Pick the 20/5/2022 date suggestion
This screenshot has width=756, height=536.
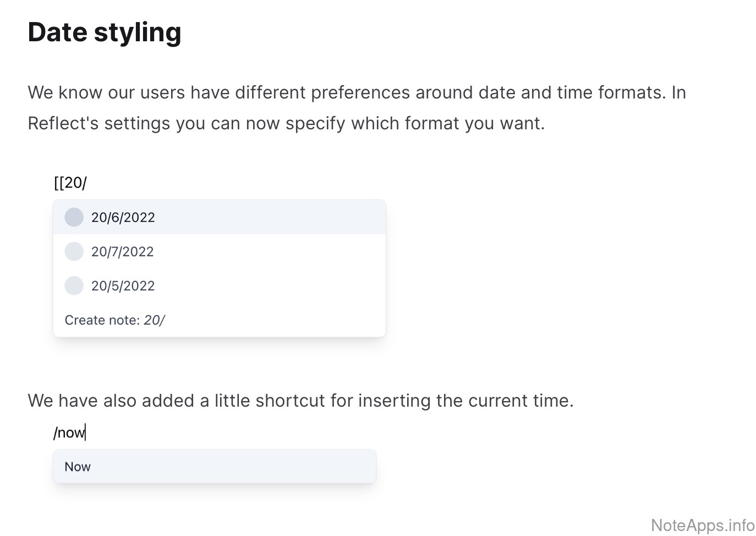pos(123,286)
